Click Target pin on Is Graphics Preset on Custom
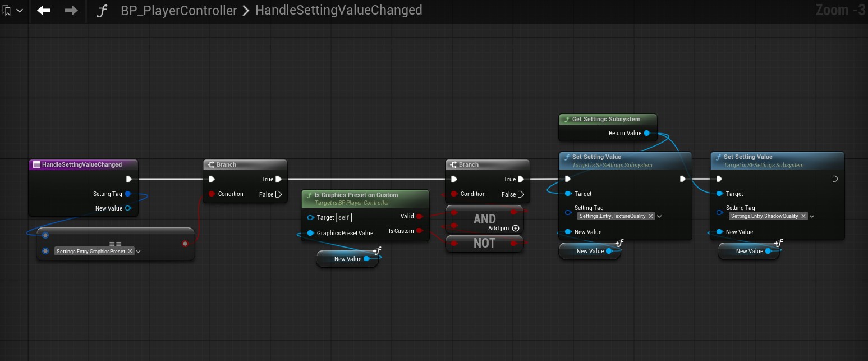 coord(311,217)
